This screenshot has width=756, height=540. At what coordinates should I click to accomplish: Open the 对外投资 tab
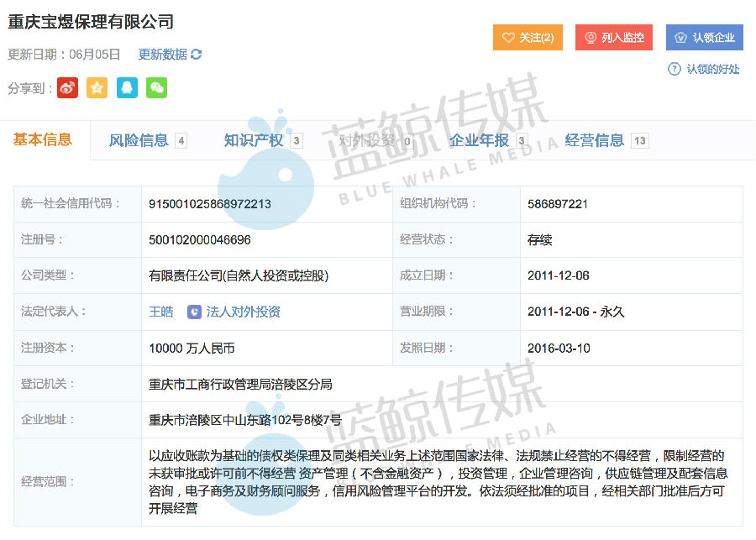366,141
